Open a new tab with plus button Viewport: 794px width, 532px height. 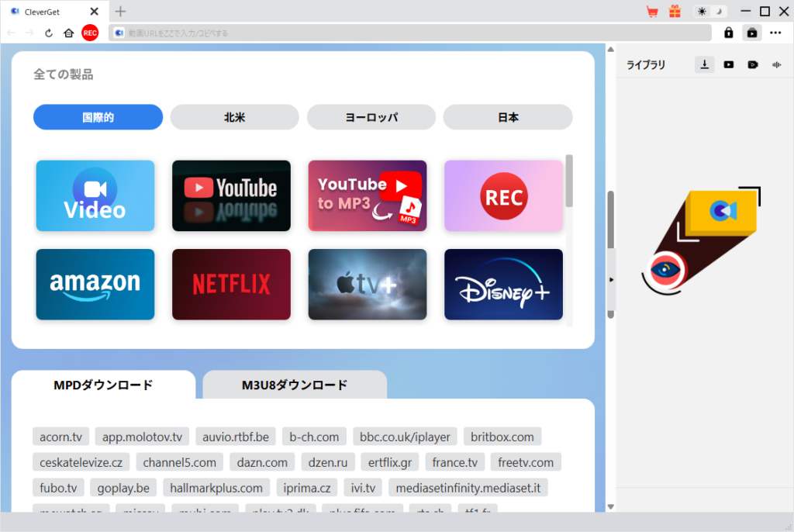tap(120, 12)
